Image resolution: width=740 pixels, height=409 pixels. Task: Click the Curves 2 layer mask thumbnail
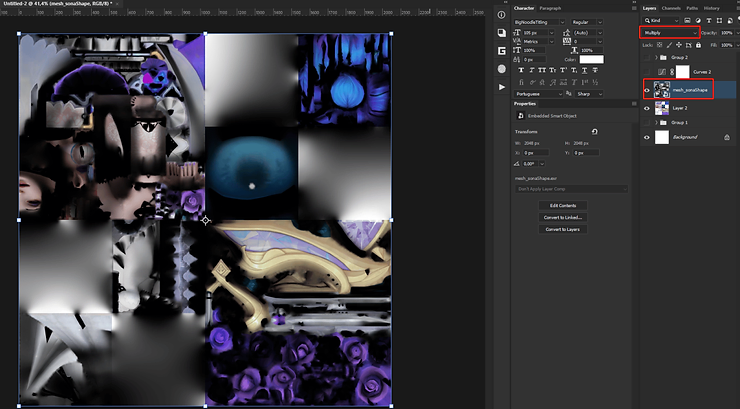pyautogui.click(x=682, y=72)
